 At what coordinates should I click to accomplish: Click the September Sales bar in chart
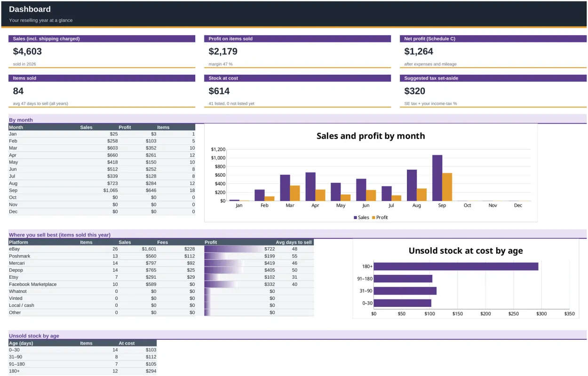click(x=437, y=178)
